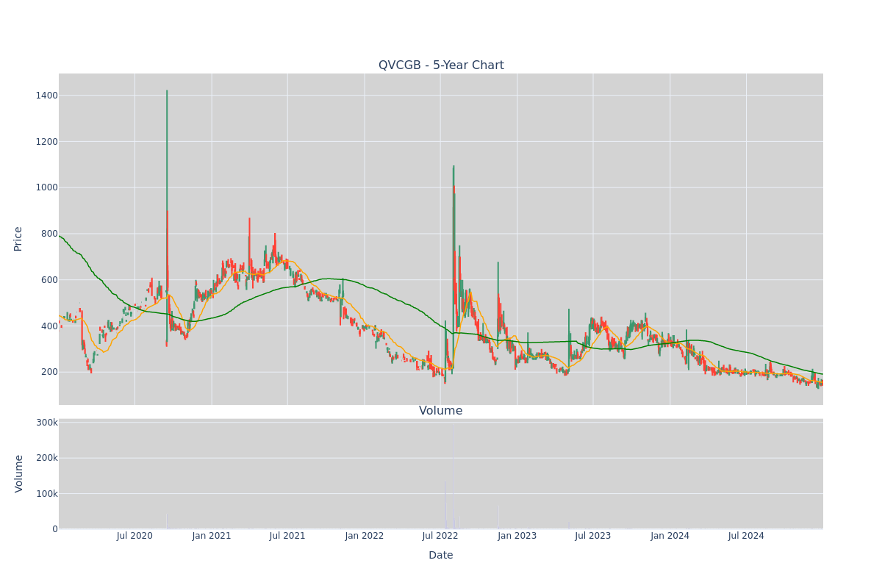Click the Jul 2021 date label
This screenshot has width=882, height=588.
tap(287, 536)
